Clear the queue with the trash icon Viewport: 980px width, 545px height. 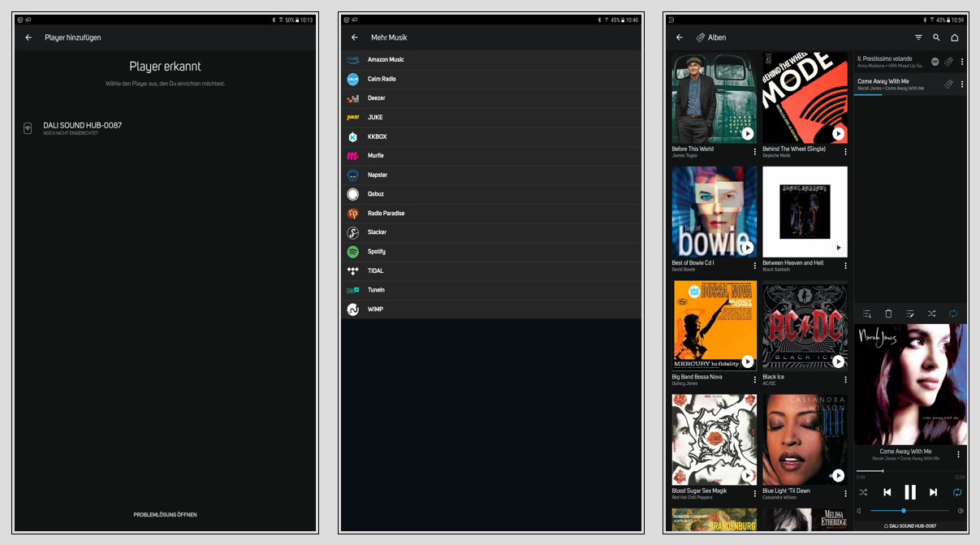pyautogui.click(x=888, y=314)
